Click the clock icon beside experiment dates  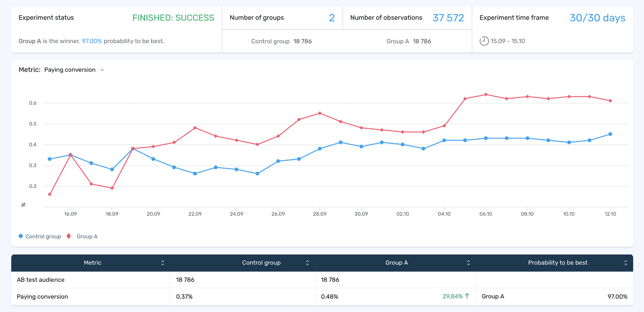484,41
